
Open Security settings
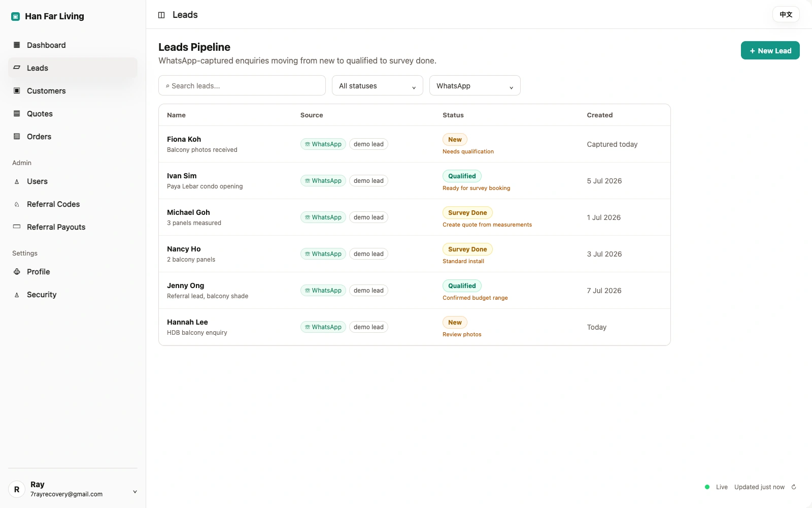point(73,295)
